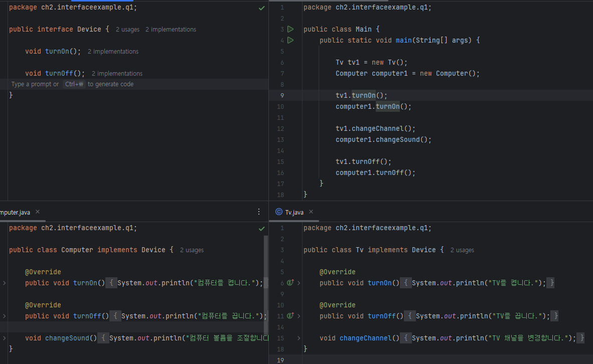Image resolution: width=593 pixels, height=364 pixels.
Task: Click 'computer1.turnOff();' in Main
Action: click(x=376, y=173)
